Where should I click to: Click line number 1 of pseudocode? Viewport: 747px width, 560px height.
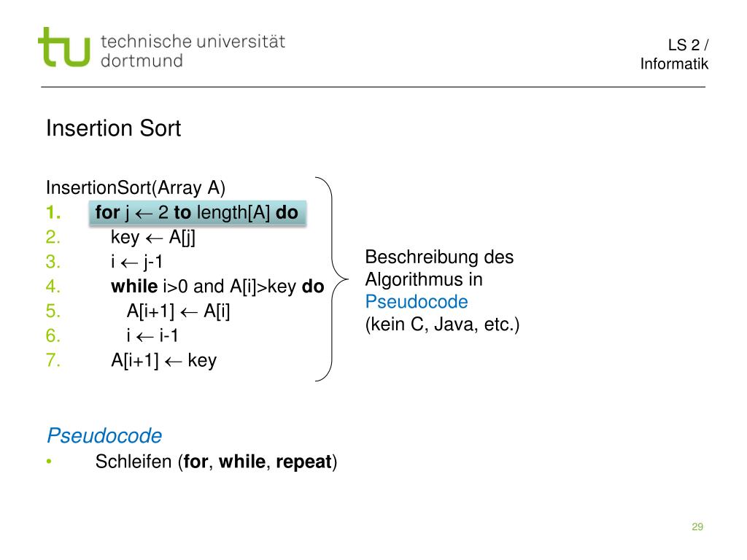point(53,212)
